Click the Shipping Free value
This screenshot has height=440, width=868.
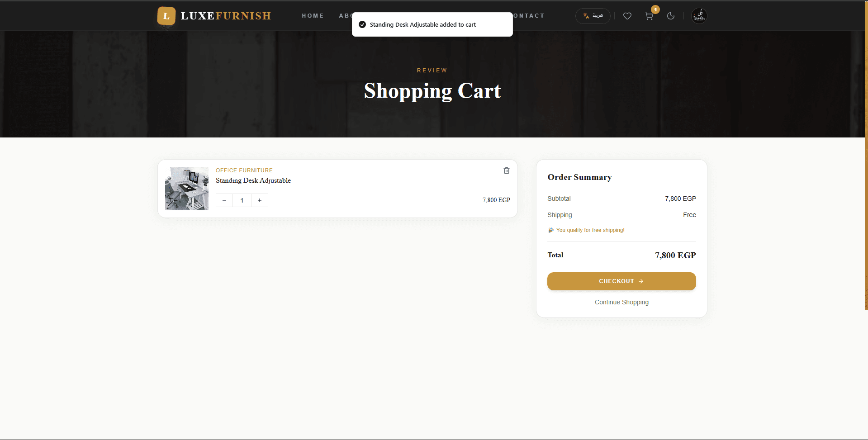[x=689, y=215]
